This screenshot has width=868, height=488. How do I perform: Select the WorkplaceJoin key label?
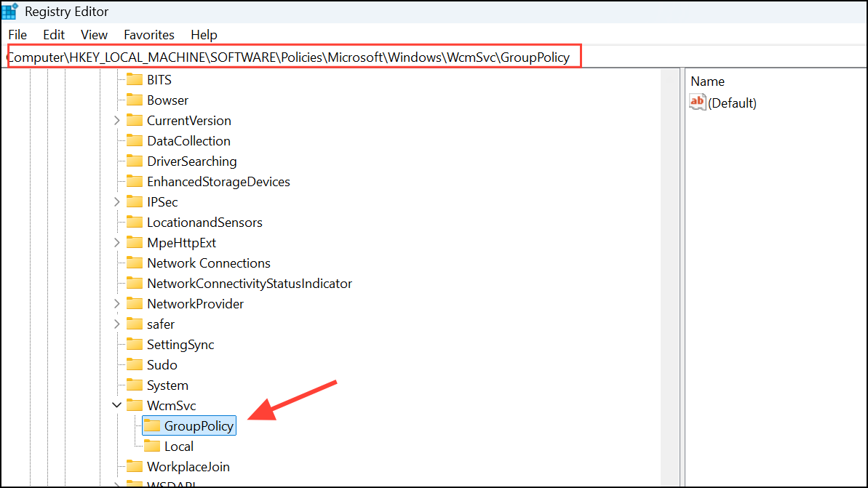pos(188,466)
